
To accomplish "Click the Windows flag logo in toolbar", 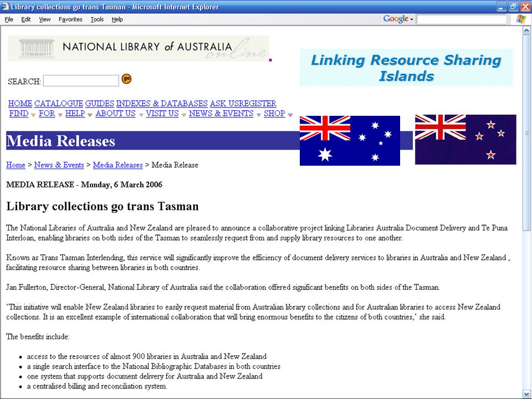I will click(521, 19).
